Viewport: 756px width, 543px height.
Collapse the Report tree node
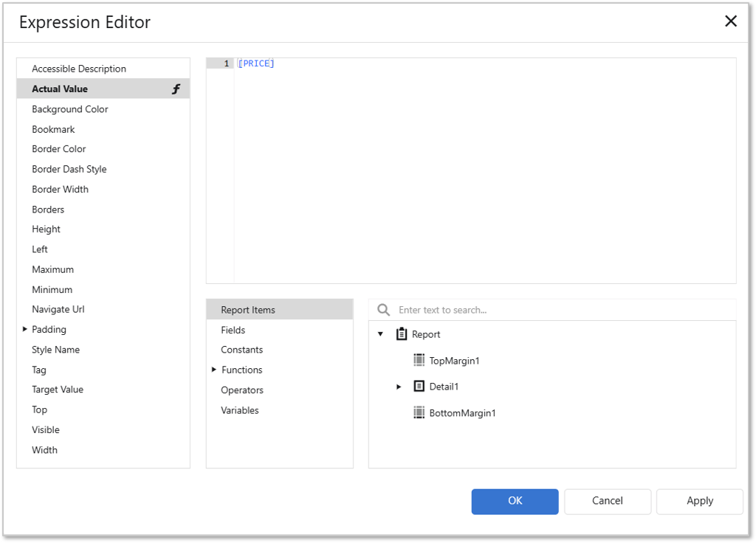pos(380,334)
